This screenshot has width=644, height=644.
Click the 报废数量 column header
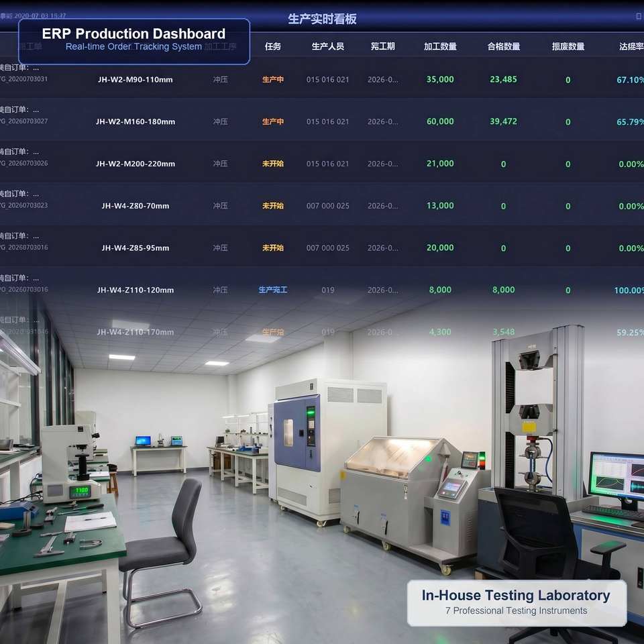click(568, 46)
